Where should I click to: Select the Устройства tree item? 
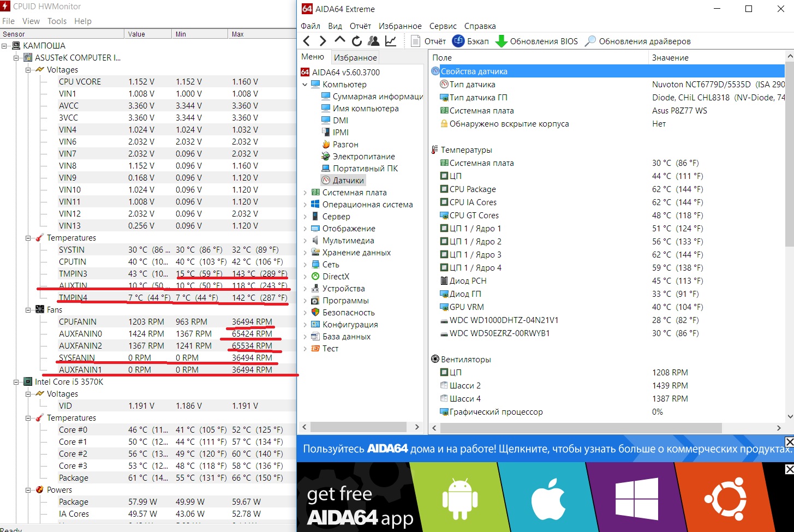[343, 289]
